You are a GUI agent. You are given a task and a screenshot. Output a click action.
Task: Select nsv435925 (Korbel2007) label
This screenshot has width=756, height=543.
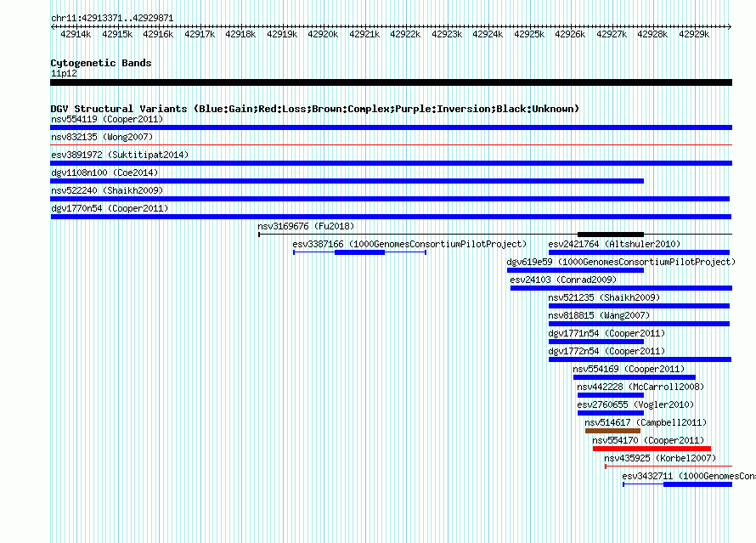pyautogui.click(x=660, y=458)
